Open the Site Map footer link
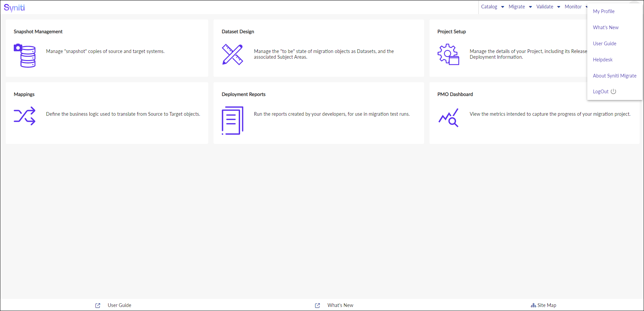 [547, 305]
